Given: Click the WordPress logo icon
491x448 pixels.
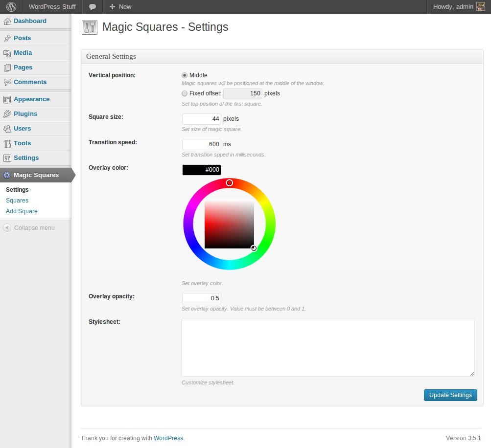Looking at the screenshot, I should (x=11, y=7).
